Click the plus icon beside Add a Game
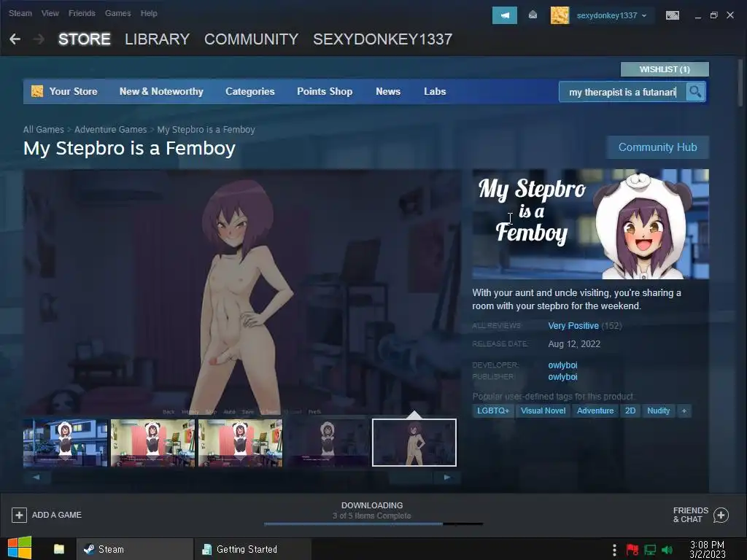This screenshot has height=560, width=747. pyautogui.click(x=19, y=515)
